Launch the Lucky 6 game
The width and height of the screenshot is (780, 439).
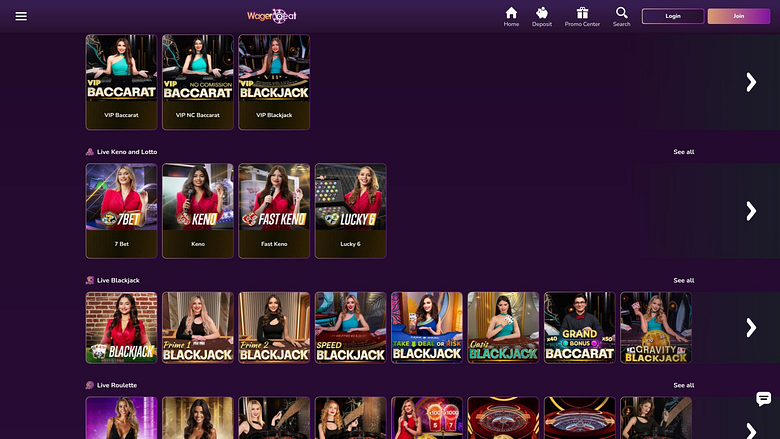(350, 211)
